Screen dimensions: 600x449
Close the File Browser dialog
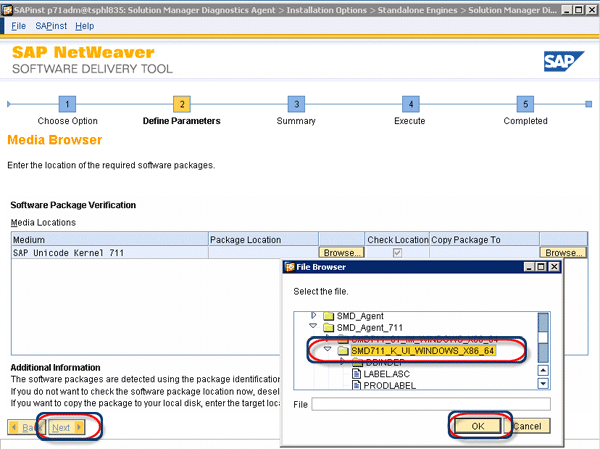coord(554,267)
